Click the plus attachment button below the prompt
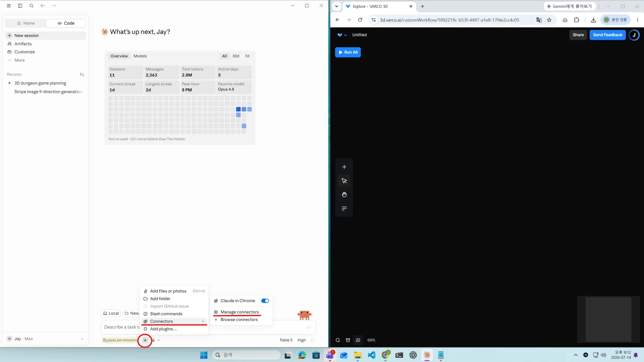 pos(145,340)
